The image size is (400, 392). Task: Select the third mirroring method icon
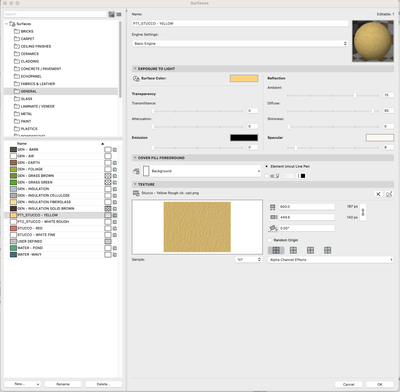[310, 250]
